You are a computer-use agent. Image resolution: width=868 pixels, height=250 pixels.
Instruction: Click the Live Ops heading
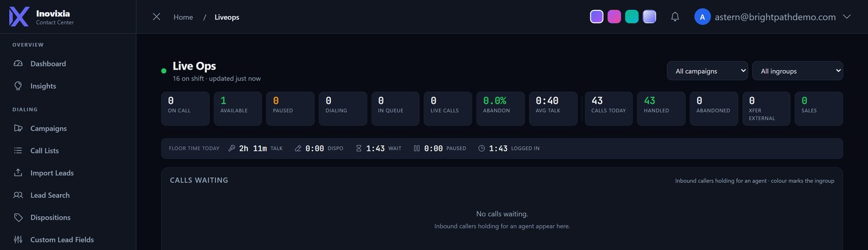(x=194, y=66)
